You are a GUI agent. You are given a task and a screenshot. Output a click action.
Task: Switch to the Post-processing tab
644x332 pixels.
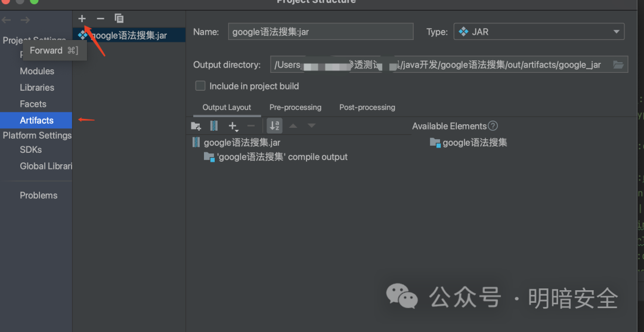click(x=367, y=107)
